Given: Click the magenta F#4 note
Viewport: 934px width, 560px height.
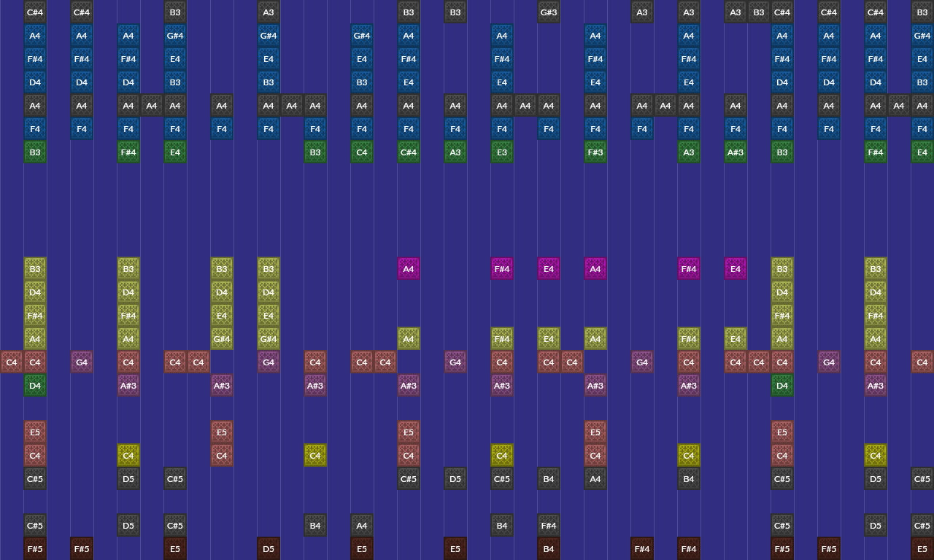Looking at the screenshot, I should click(502, 269).
